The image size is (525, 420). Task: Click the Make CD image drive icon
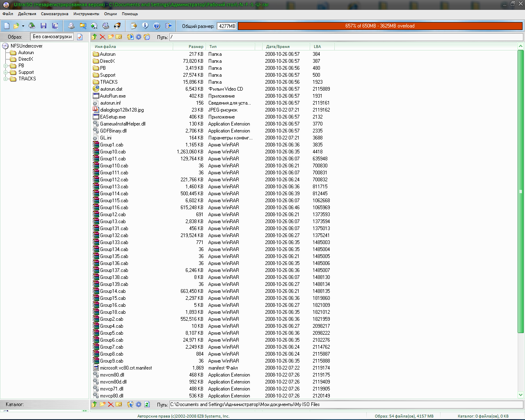71,26
